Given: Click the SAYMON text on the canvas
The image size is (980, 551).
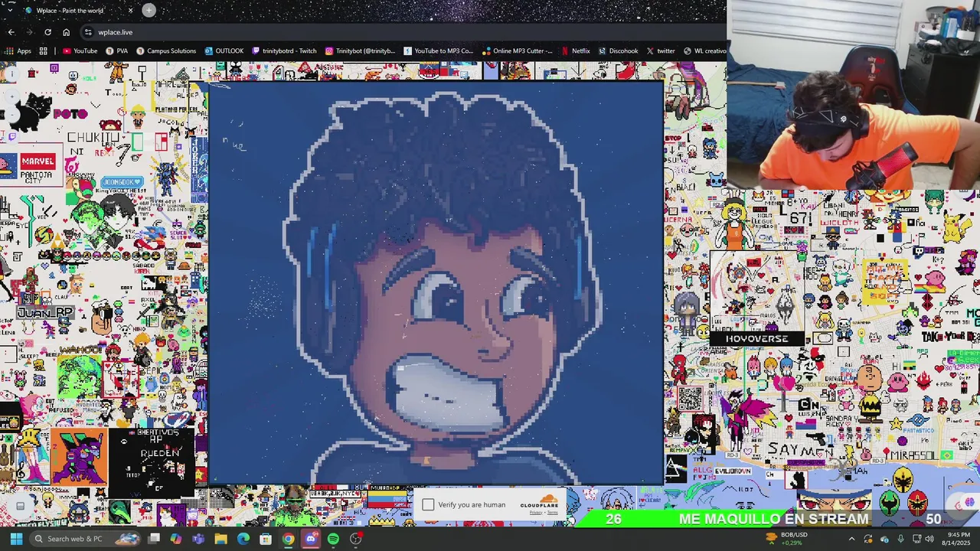Looking at the screenshot, I should (799, 450).
